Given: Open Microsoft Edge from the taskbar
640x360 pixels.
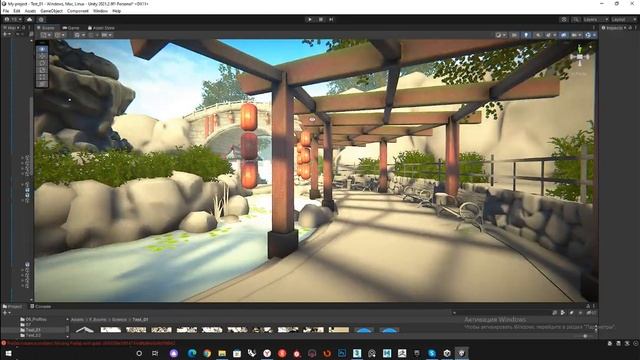Looking at the screenshot, I should [192, 353].
